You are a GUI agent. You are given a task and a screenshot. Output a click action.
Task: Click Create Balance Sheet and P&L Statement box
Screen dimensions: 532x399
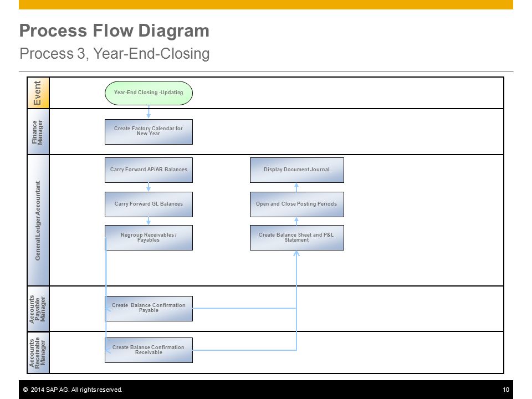tap(297, 238)
